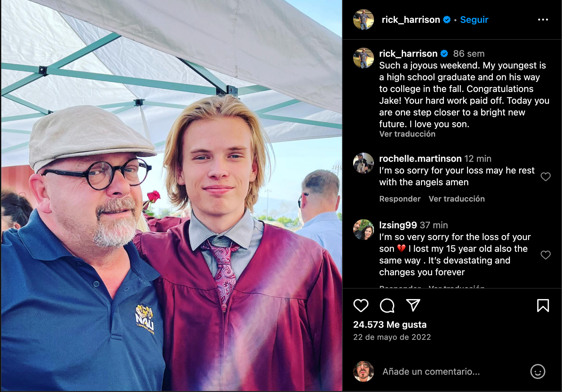Screen dimensions: 562x392
Task: View the 24.573 Me gusta likes list
Action: (390, 324)
